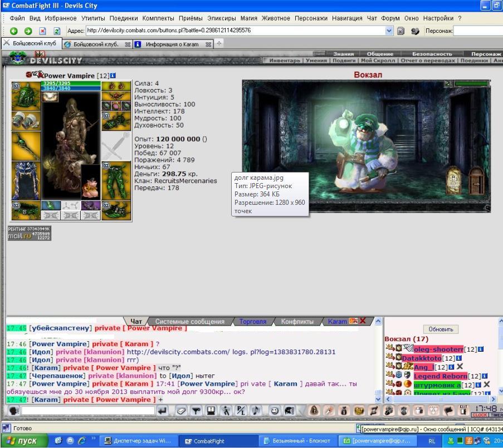The width and height of the screenshot is (503, 448).
Task: Open the smiley emoticon picker in chat toolbar
Action: click(274, 411)
